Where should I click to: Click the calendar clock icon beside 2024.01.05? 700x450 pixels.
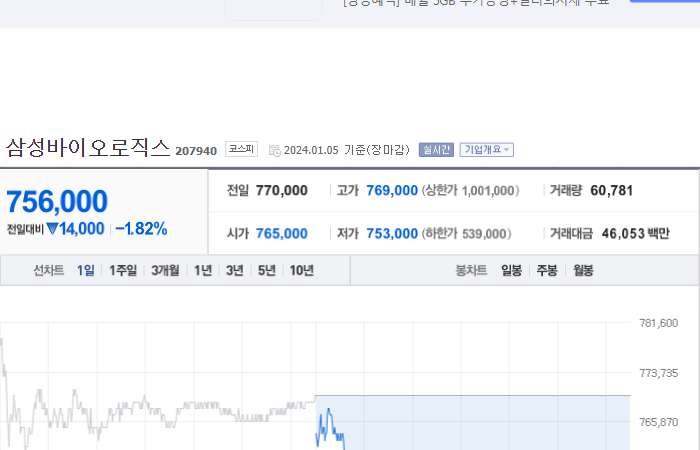(275, 150)
